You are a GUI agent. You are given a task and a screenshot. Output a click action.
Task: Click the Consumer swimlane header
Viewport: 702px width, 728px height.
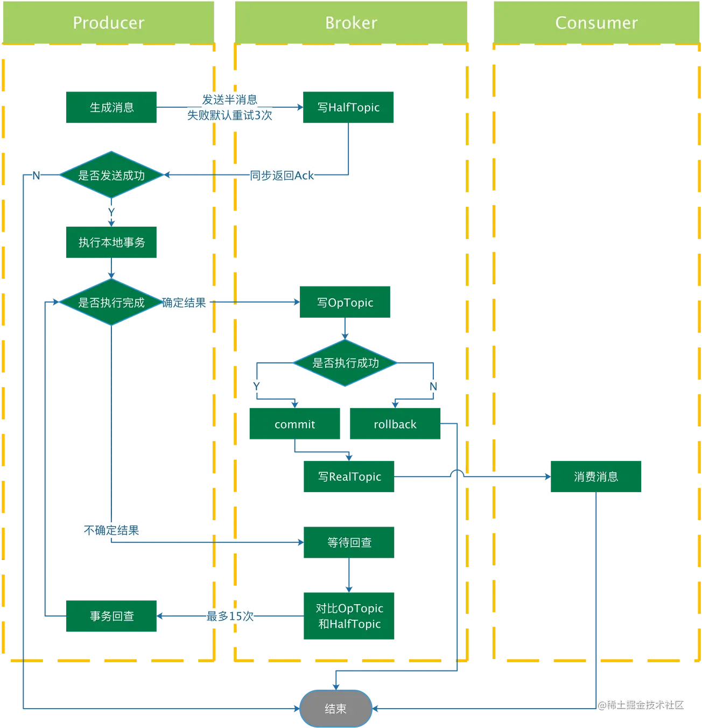tap(596, 23)
